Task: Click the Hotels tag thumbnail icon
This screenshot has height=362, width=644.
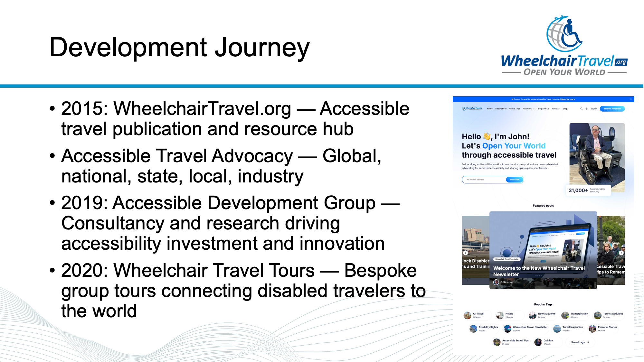Action: click(x=500, y=315)
